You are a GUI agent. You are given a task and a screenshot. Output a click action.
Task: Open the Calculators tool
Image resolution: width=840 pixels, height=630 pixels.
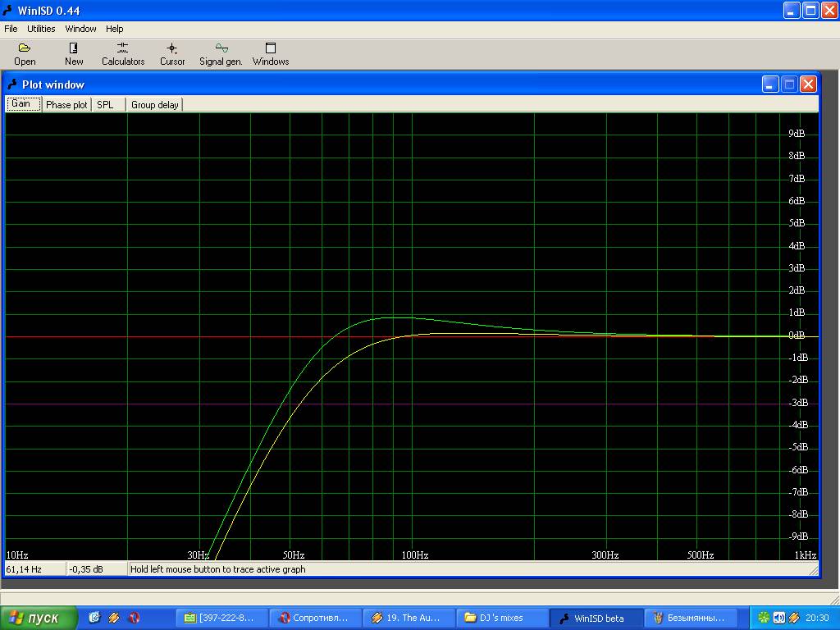point(123,54)
